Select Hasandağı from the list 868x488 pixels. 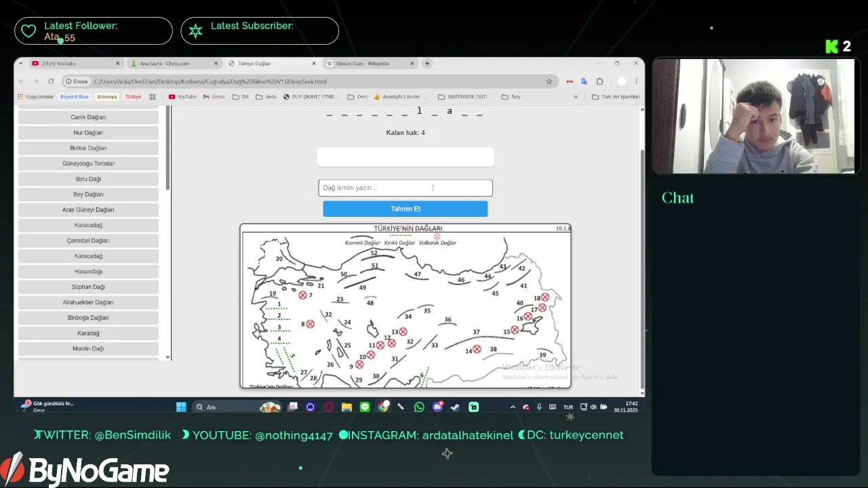pos(88,272)
